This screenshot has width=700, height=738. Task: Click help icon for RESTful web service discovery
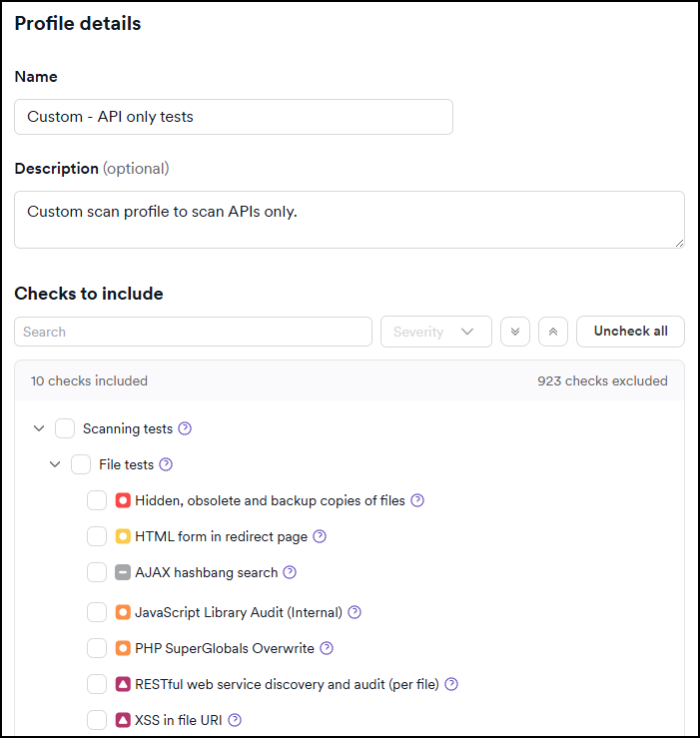(x=451, y=684)
